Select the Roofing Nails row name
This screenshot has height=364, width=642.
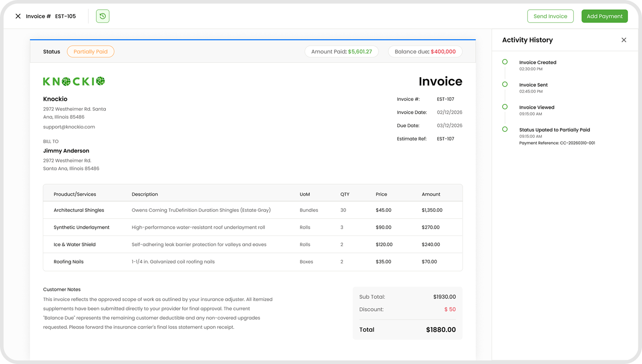click(x=69, y=262)
